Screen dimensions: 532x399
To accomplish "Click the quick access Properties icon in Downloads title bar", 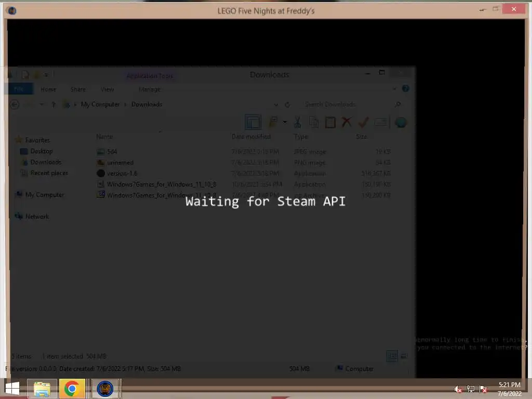I will [25, 75].
